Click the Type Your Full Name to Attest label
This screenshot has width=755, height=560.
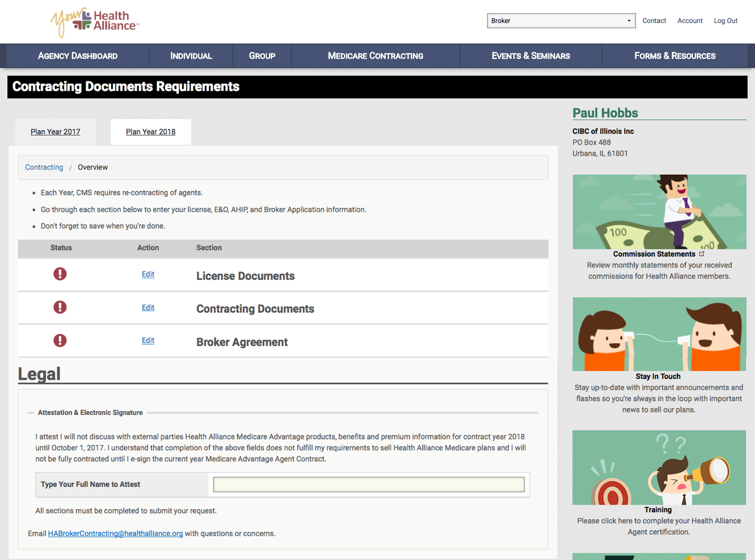[x=91, y=485]
